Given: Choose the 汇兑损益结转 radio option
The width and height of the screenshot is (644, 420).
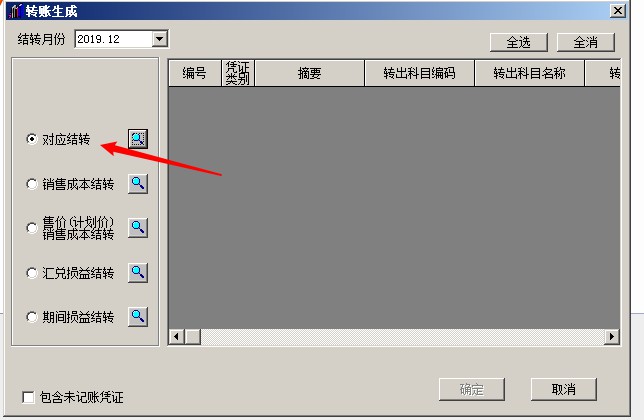Looking at the screenshot, I should [32, 273].
